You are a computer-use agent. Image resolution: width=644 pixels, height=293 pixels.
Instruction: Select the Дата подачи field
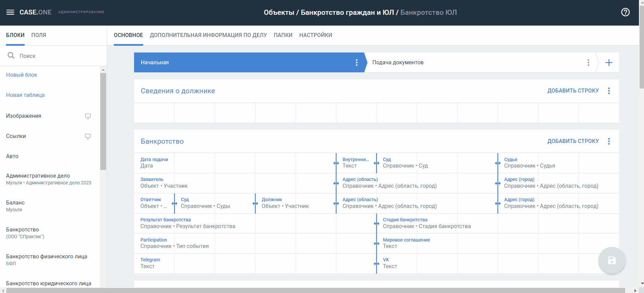point(235,163)
